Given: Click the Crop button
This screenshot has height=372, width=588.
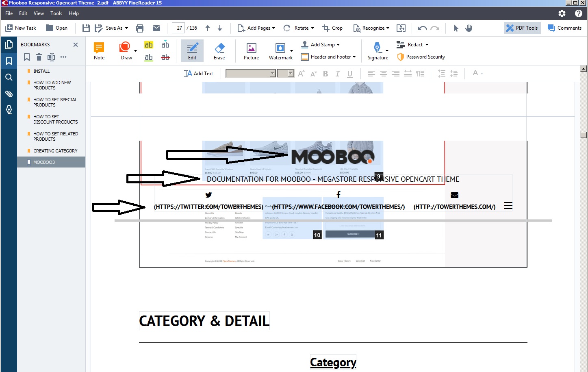Looking at the screenshot, I should coord(332,28).
